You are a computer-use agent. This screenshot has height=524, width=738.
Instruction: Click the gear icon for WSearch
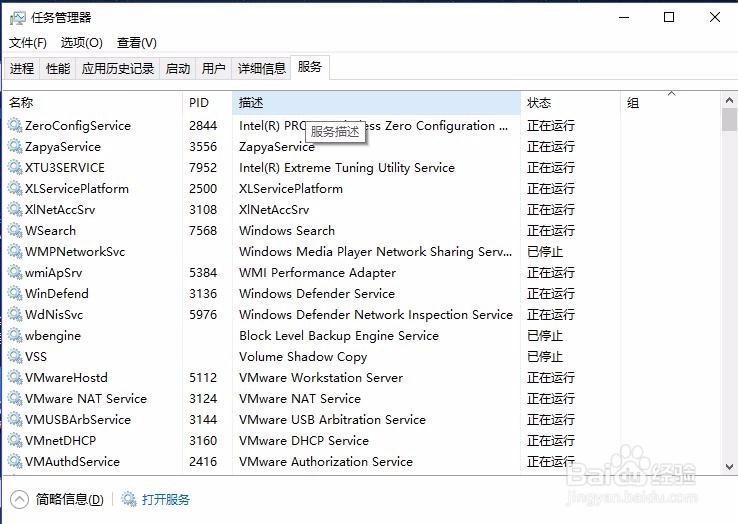(15, 231)
